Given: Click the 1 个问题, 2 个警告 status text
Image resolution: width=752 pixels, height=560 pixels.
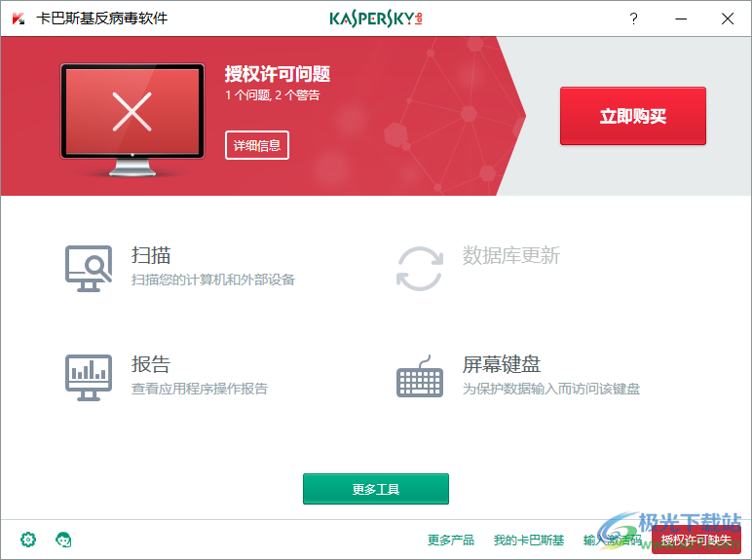Looking at the screenshot, I should point(273,94).
